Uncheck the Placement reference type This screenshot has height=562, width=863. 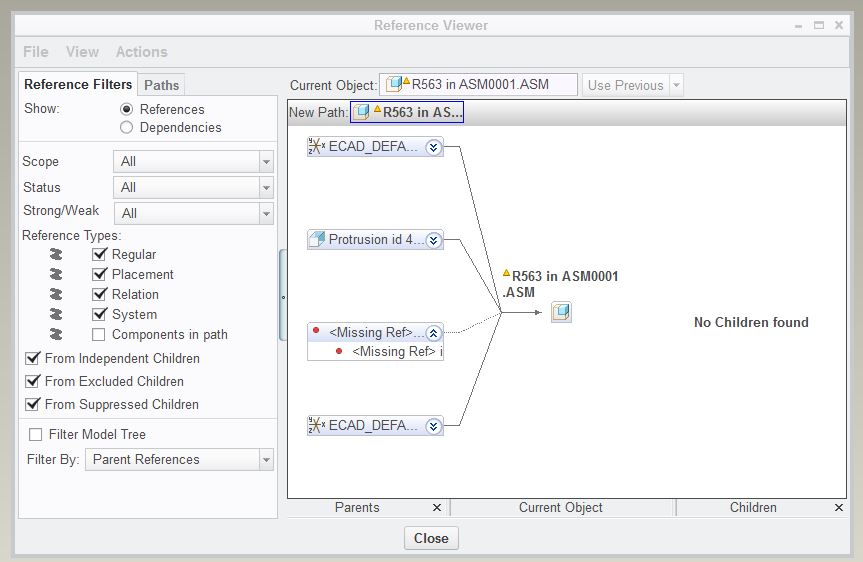pyautogui.click(x=99, y=274)
